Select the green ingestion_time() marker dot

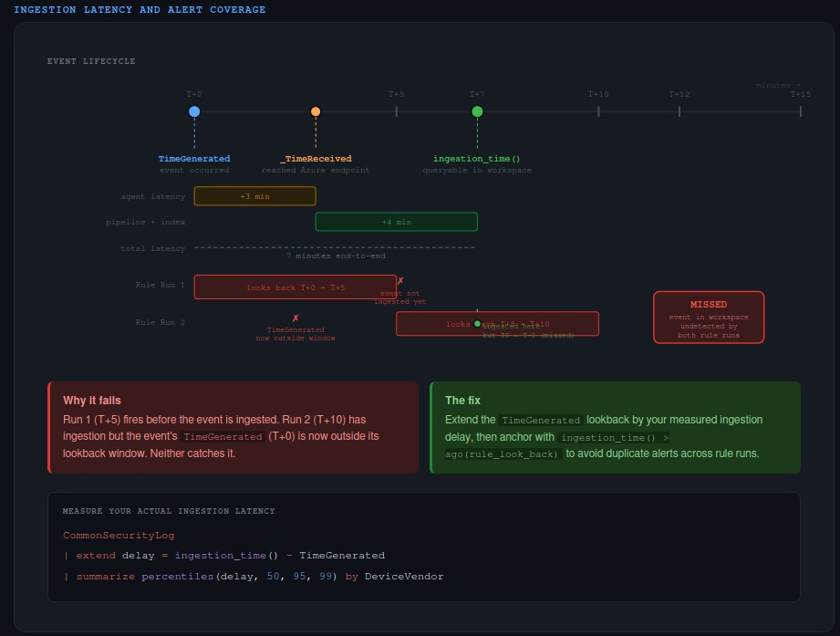pyautogui.click(x=477, y=110)
